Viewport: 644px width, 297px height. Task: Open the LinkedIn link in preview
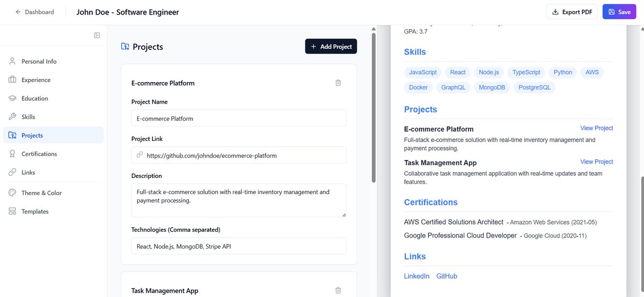[417, 276]
